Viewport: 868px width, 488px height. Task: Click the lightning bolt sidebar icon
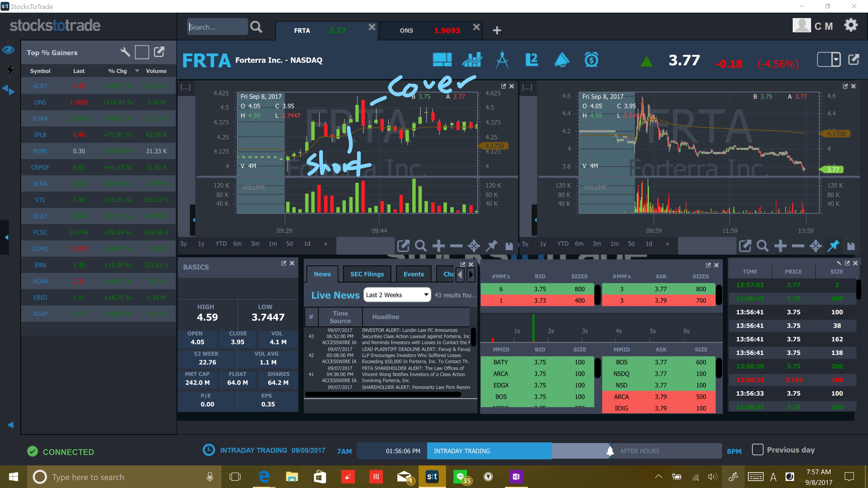click(x=10, y=70)
